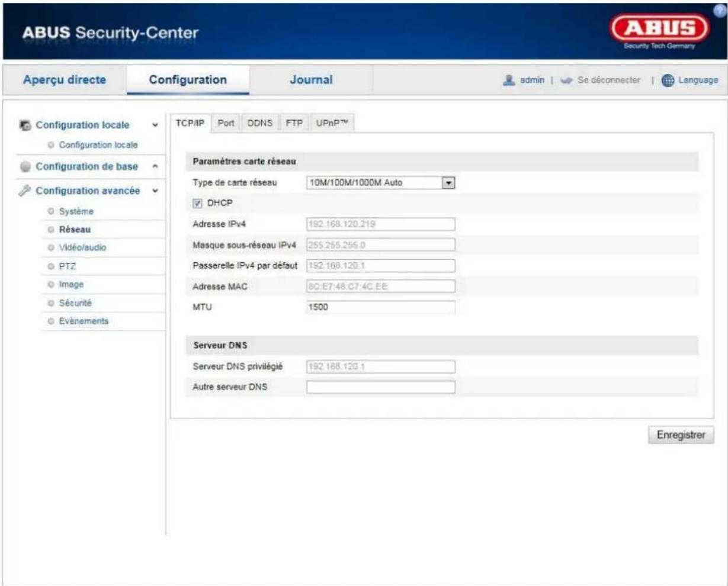The height and width of the screenshot is (586, 728).
Task: Click the MTU input field
Action: (x=380, y=307)
